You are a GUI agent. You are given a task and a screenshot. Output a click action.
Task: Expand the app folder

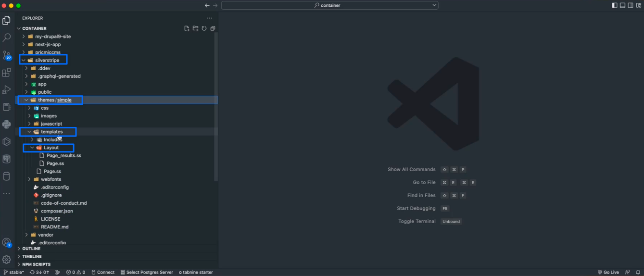coord(26,84)
